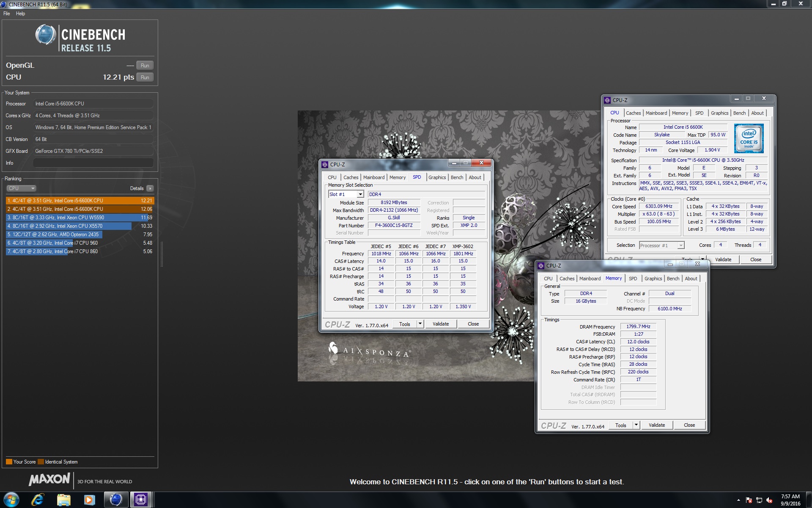812x508 pixels.
Task: Select About tab in CPU window
Action: point(757,113)
